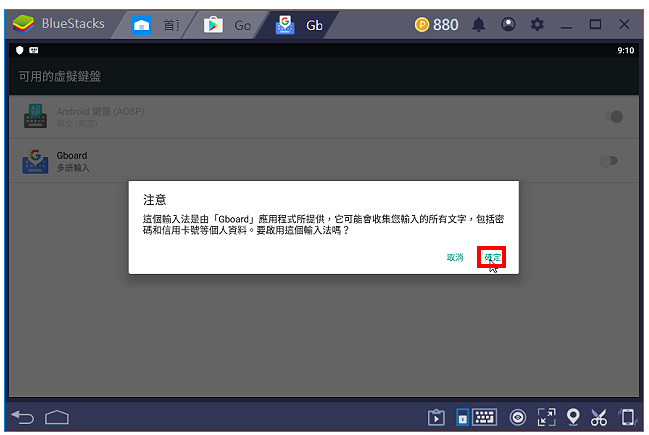Select the Android 鍵盤 (AOSP) row text
Viewport: 649px width, 435px height.
(100, 117)
